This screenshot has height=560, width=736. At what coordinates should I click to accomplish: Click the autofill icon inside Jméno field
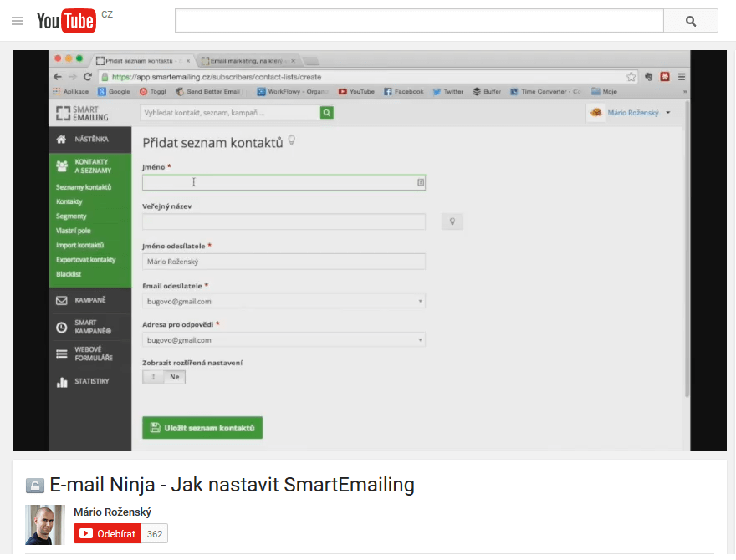tap(421, 182)
